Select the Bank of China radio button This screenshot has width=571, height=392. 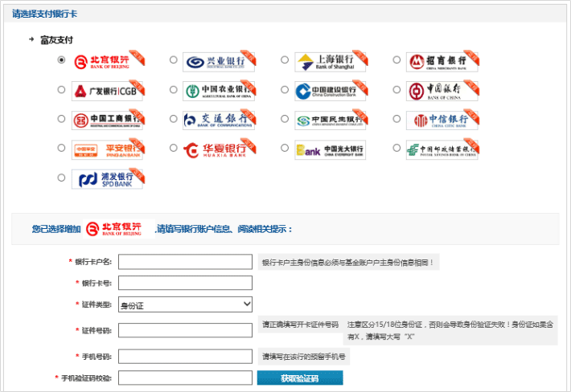point(397,90)
